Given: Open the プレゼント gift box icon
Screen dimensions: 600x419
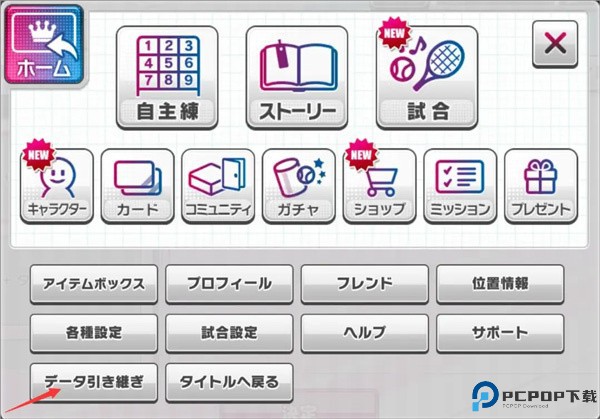Looking at the screenshot, I should pyautogui.click(x=541, y=186).
